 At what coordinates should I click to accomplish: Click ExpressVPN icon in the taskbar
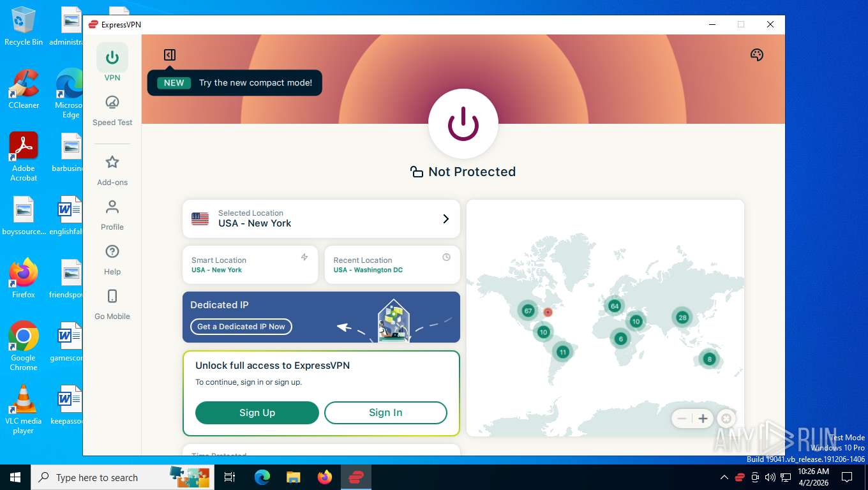coord(356,477)
